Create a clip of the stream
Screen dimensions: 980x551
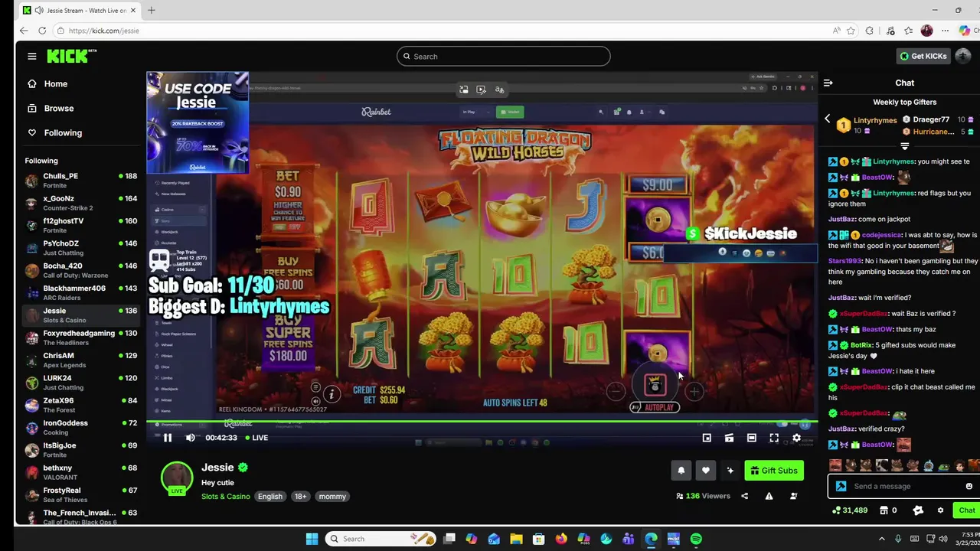point(729,438)
